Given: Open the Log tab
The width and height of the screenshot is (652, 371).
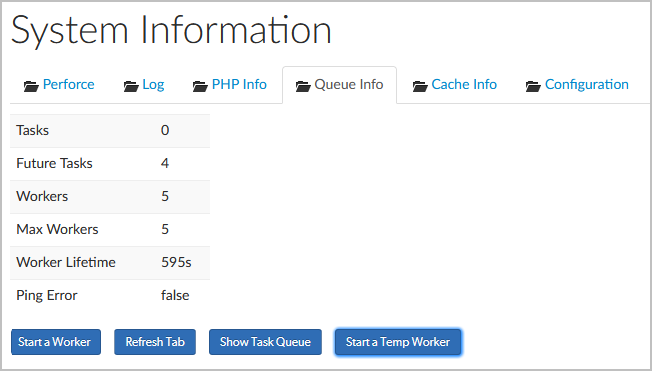Looking at the screenshot, I should 144,85.
